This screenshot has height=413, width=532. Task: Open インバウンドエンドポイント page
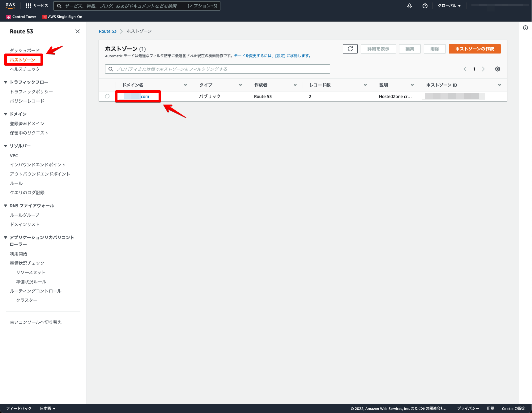(x=38, y=165)
